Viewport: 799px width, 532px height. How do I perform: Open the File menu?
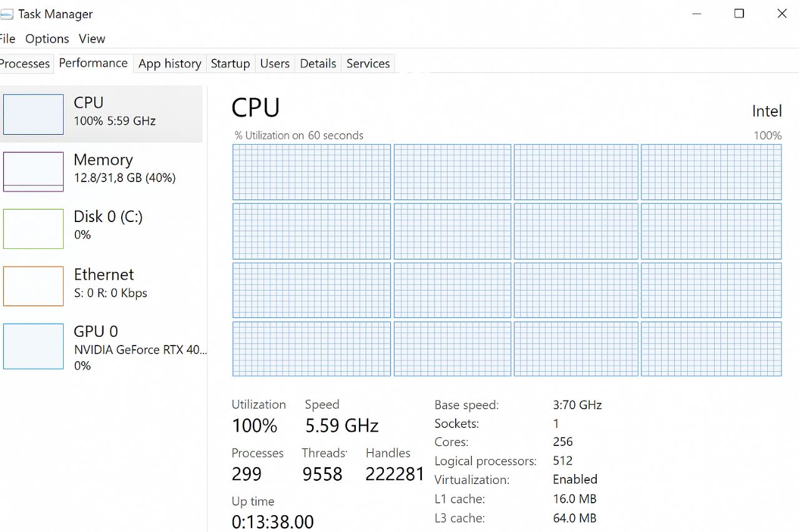[x=7, y=39]
